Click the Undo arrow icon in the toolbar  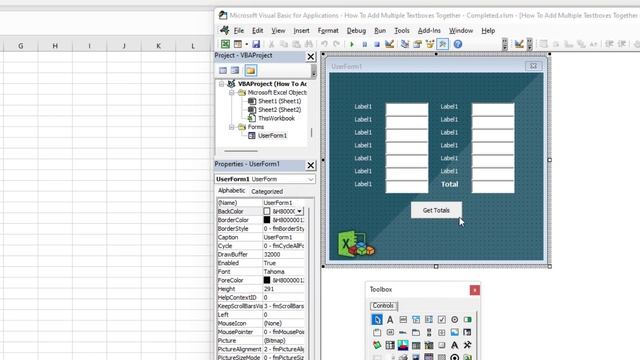tap(324, 44)
